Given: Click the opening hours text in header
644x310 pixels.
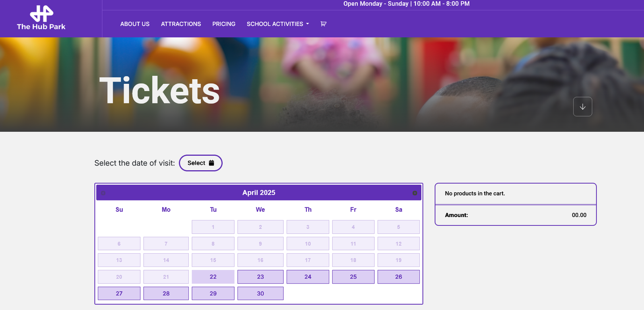Looking at the screenshot, I should coord(407,4).
